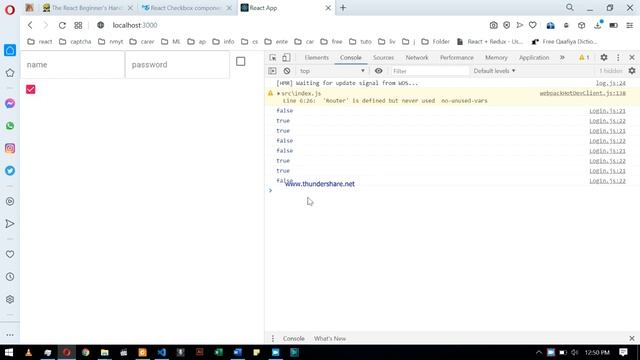Click the password input field
The height and width of the screenshot is (360, 640).
(x=178, y=65)
